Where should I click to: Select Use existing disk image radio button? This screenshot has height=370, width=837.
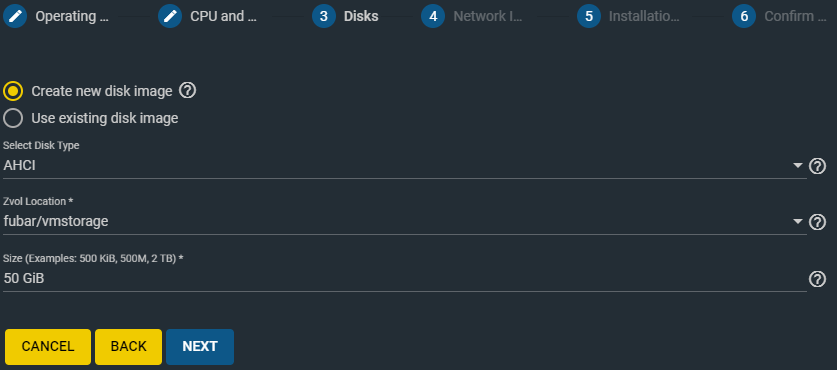pos(13,118)
